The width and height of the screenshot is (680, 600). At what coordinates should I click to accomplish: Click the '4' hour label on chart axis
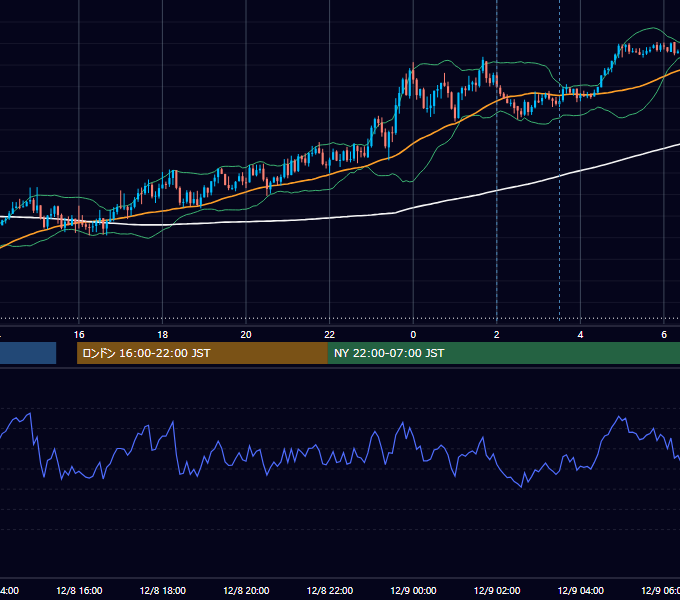tap(580, 335)
